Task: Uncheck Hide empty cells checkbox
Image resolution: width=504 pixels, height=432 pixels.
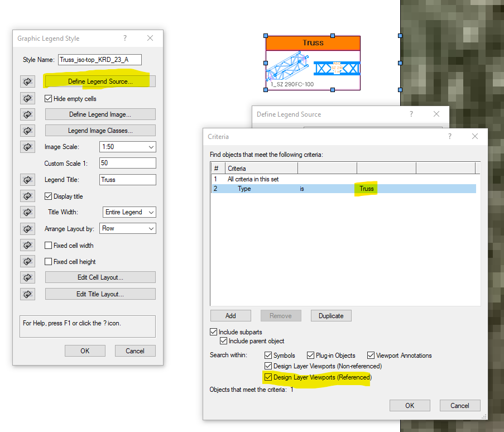Action: pos(49,99)
